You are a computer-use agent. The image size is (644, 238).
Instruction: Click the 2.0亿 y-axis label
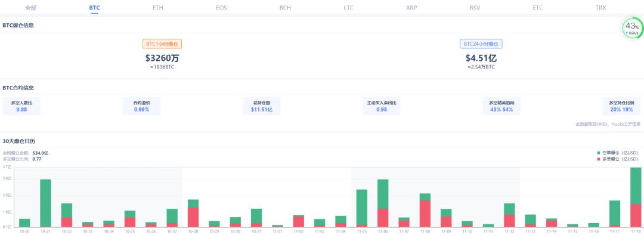[x=7, y=196]
